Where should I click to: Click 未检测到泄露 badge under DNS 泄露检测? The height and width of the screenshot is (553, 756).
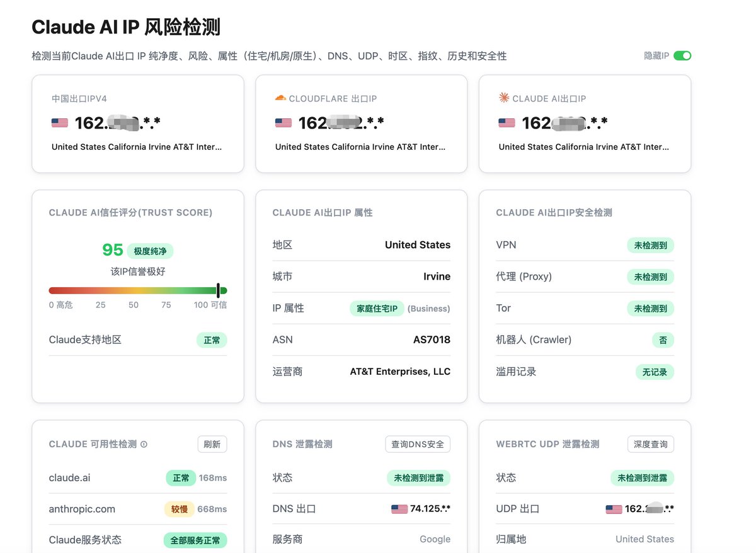418,478
